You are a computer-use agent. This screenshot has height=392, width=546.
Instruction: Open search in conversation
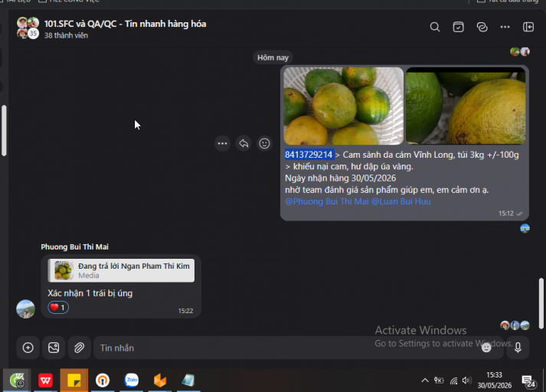434,27
